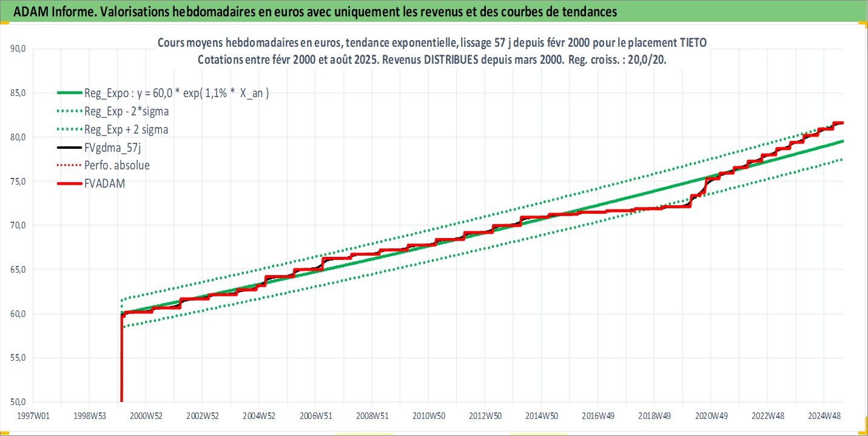The height and width of the screenshot is (436, 868).
Task: Click y-axis label 90,0
Action: [x=19, y=49]
